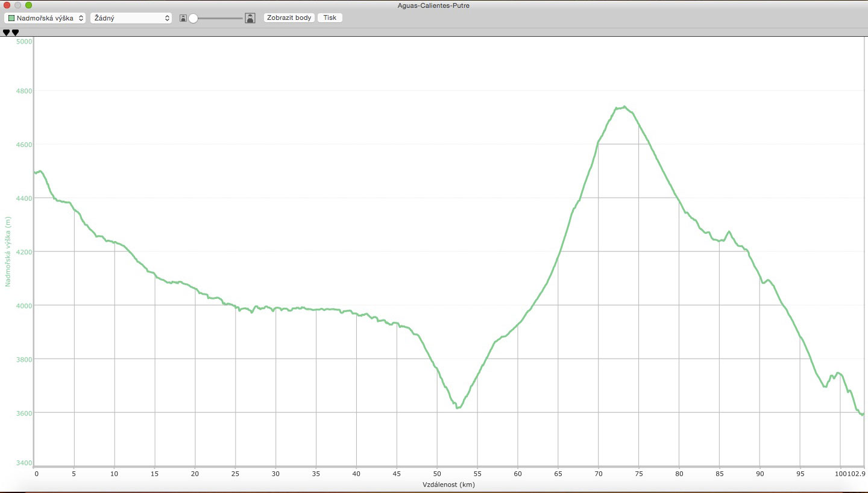
Task: Click the Nadmořská výška (m) vertical axis label
Action: coord(8,252)
